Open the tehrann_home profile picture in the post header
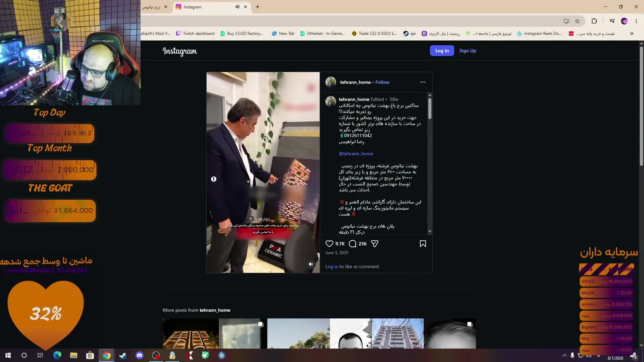 click(331, 82)
